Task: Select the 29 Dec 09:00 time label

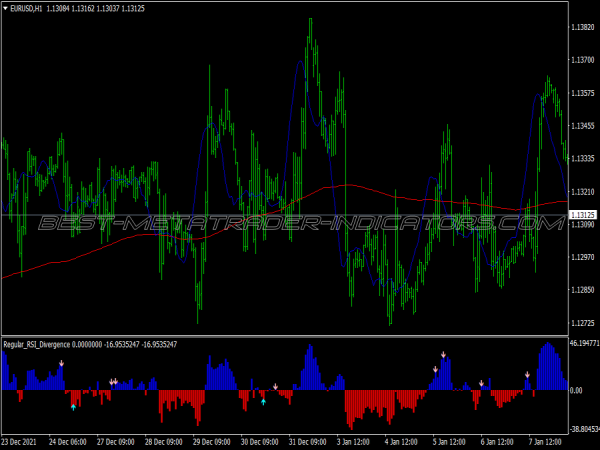Action: 212,442
